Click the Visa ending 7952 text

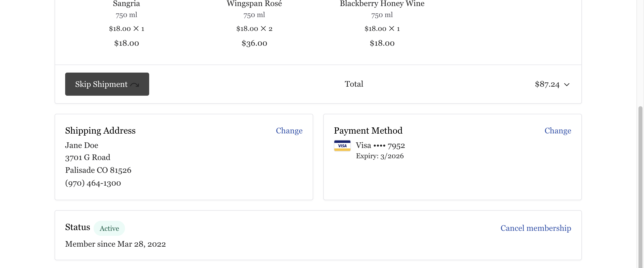(380, 145)
